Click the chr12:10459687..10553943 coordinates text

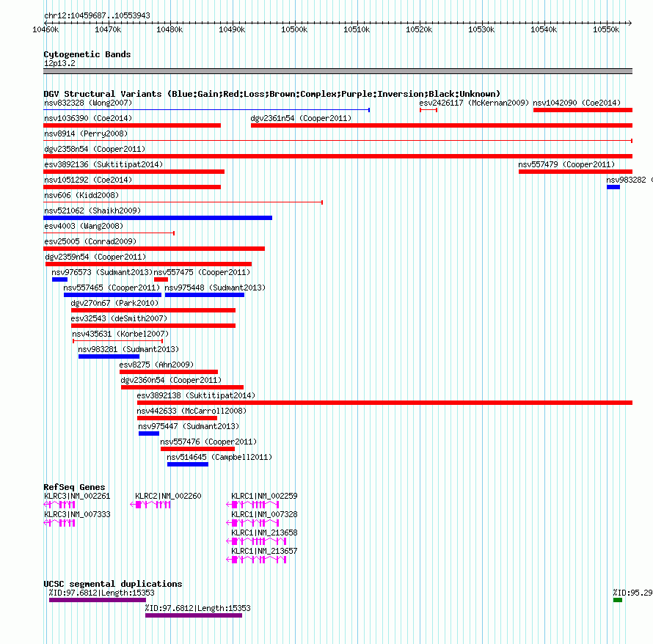point(97,15)
